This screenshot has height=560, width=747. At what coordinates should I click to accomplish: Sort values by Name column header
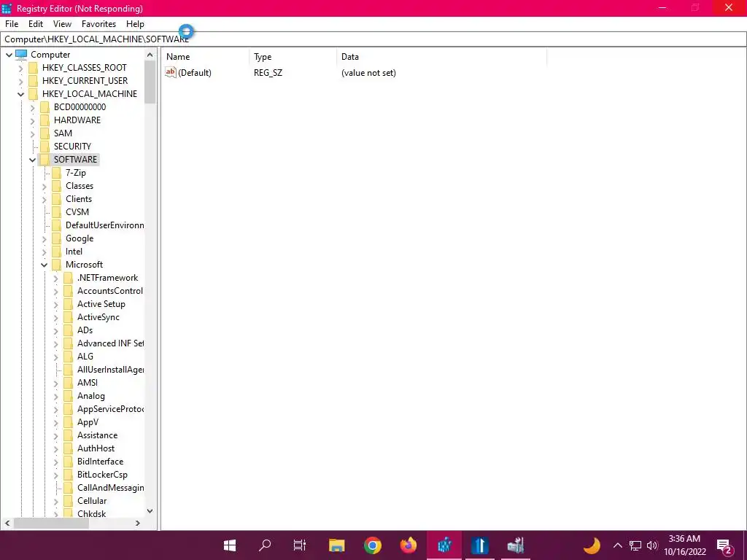[x=205, y=57]
